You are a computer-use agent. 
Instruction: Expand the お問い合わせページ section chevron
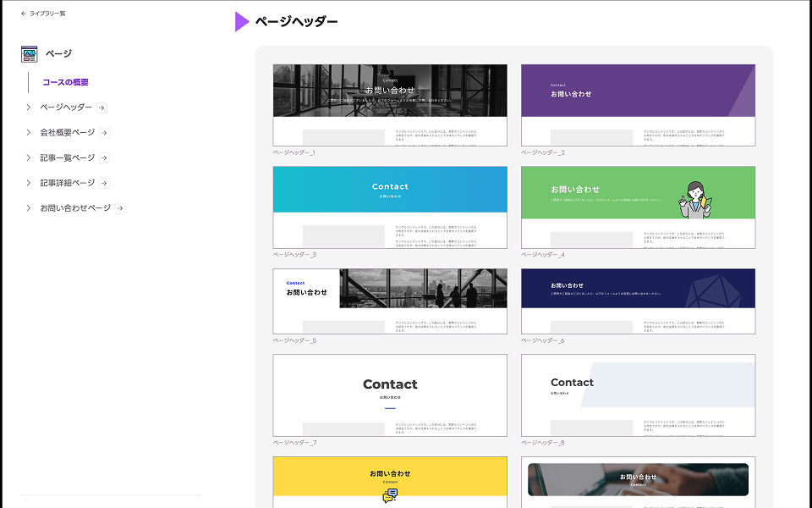28,208
